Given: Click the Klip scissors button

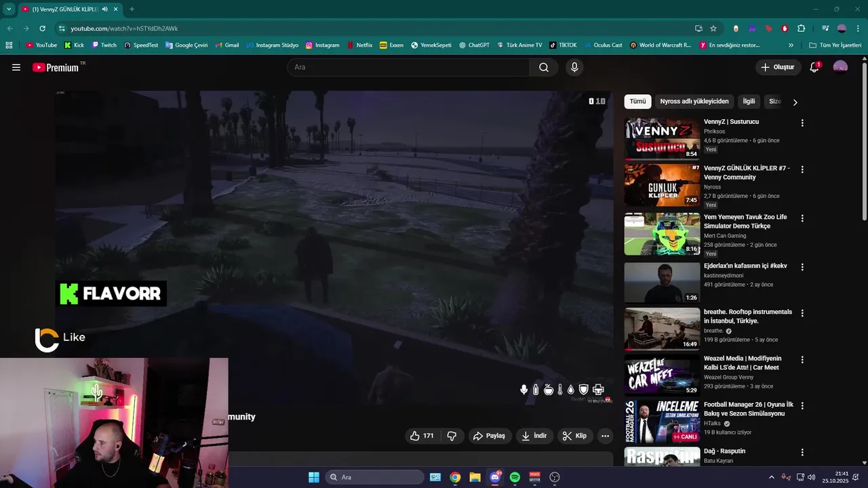Looking at the screenshot, I should (574, 436).
